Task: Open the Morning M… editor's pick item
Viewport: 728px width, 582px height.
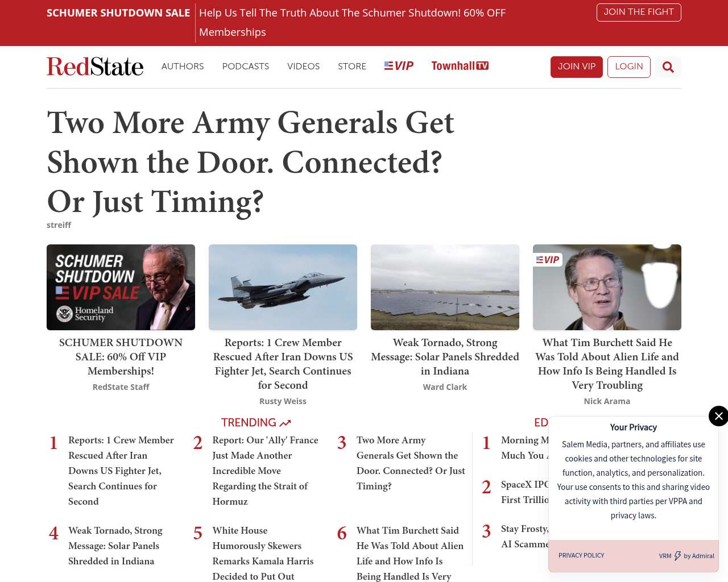Action: pos(524,448)
